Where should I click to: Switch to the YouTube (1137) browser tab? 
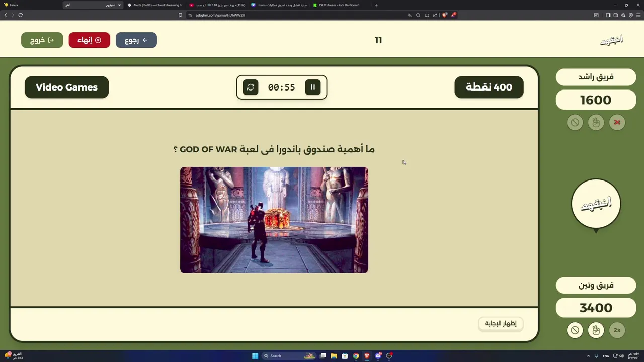click(x=217, y=5)
